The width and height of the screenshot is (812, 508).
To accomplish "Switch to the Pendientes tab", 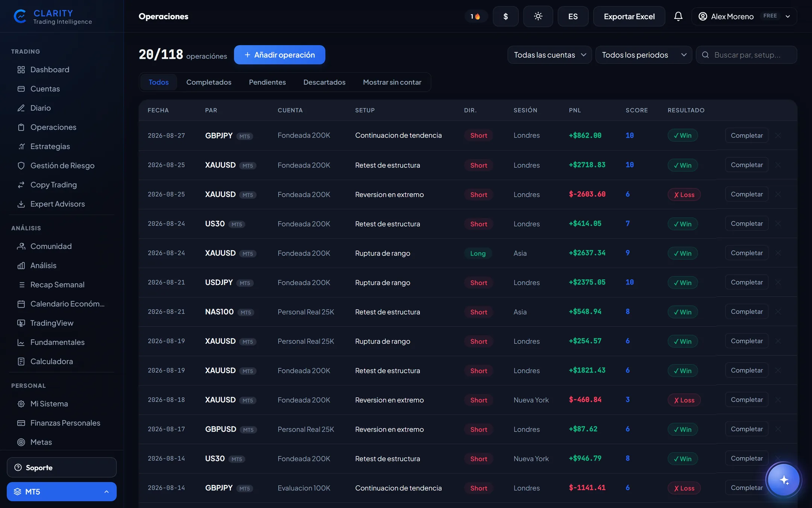I will (x=267, y=82).
